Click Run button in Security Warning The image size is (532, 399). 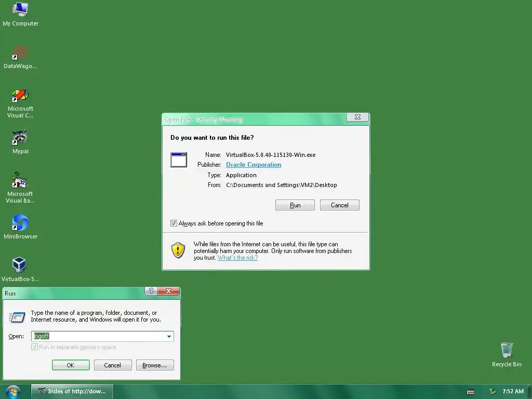pos(295,205)
